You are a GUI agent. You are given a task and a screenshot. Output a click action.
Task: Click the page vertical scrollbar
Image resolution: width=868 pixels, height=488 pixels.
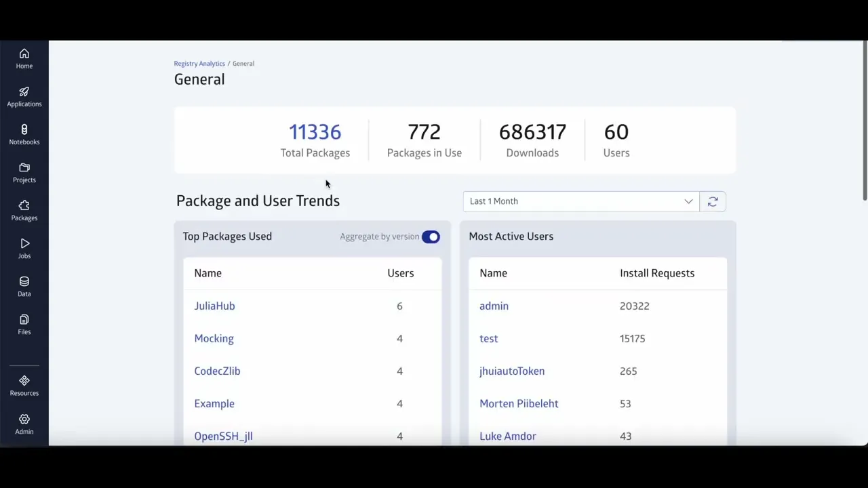coord(865,121)
